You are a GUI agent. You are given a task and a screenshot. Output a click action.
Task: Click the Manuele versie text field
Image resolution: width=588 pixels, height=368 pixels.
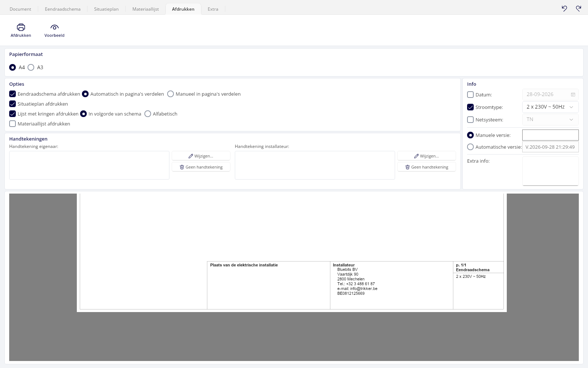coord(550,135)
